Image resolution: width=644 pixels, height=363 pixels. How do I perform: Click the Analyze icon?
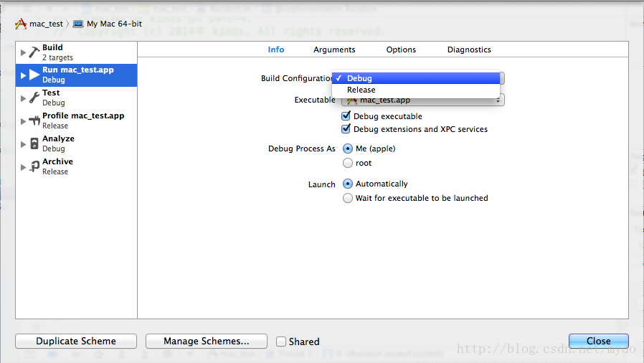pos(34,143)
